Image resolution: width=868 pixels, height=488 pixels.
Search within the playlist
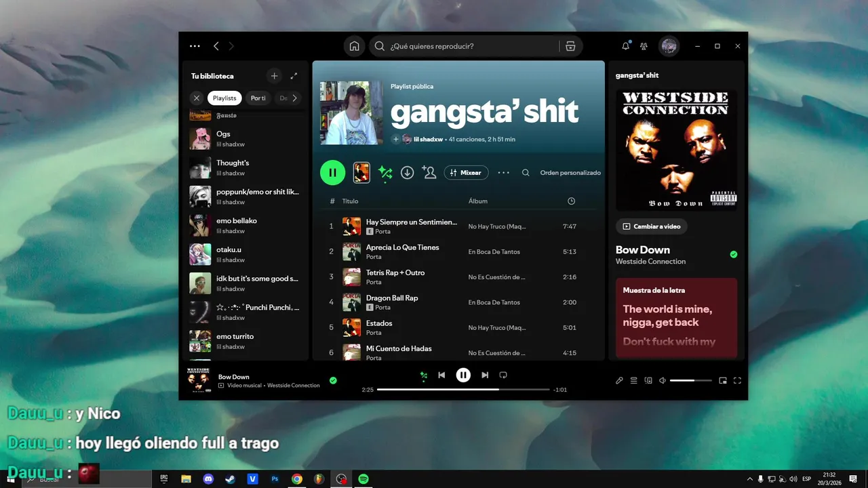tap(526, 173)
